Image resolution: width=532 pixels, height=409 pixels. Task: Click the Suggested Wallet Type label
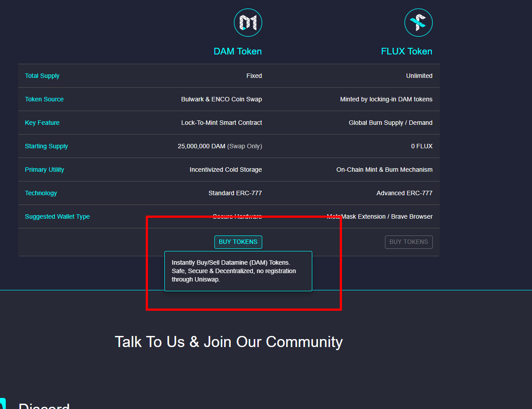coord(57,216)
